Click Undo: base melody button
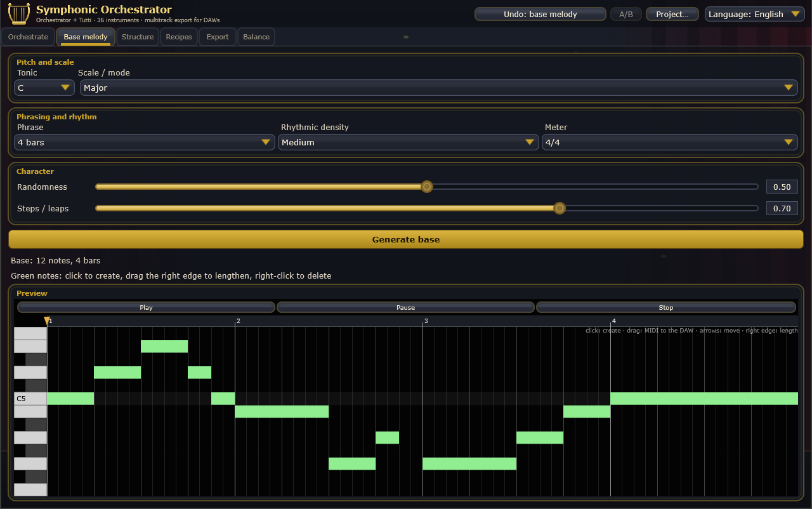812x509 pixels. [x=540, y=14]
